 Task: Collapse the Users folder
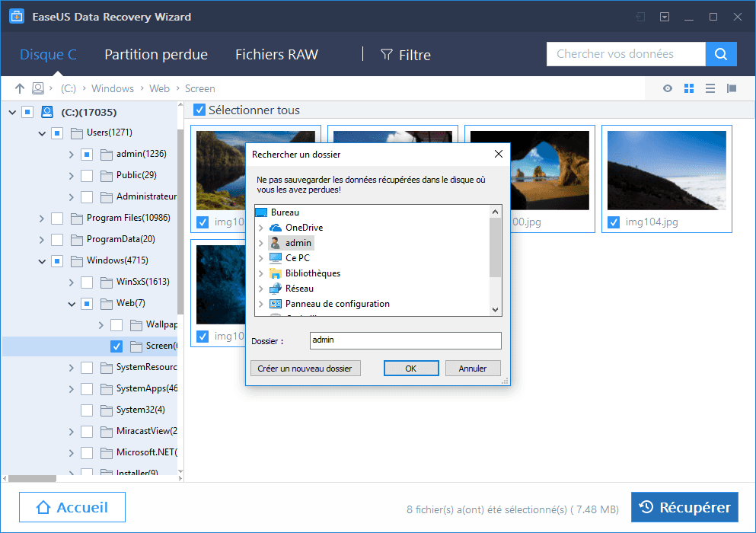[42, 133]
